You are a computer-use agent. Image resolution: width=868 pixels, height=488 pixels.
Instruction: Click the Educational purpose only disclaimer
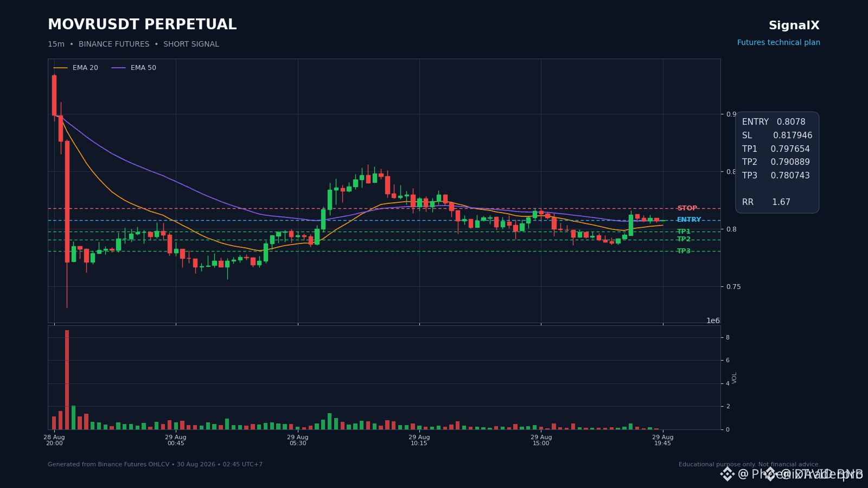pos(749,465)
